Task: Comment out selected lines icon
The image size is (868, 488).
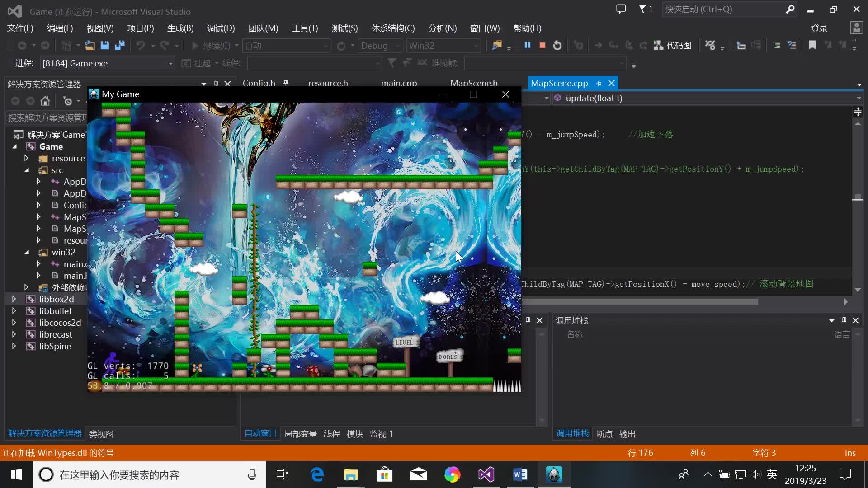Action: [777, 45]
